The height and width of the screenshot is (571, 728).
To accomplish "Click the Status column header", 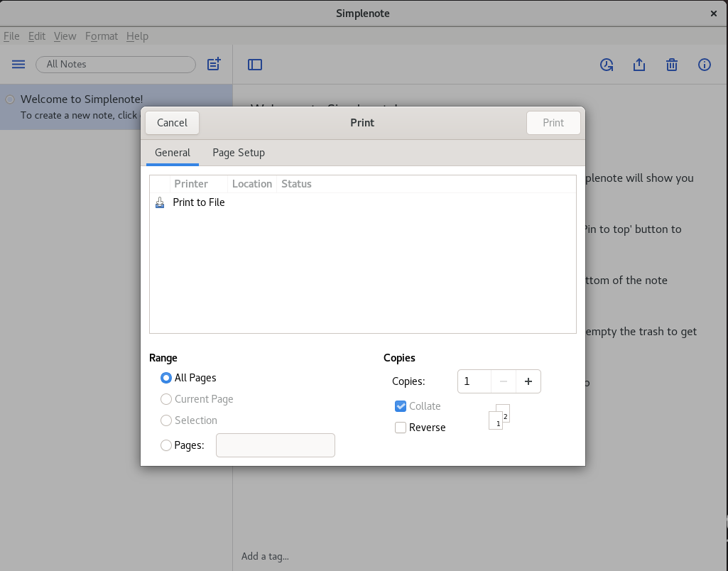I will (x=296, y=184).
